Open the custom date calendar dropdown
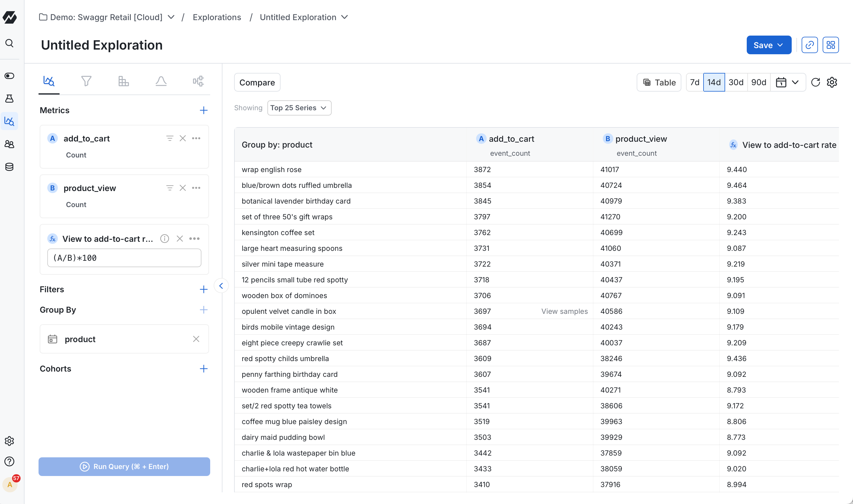The width and height of the screenshot is (853, 504). click(x=787, y=83)
